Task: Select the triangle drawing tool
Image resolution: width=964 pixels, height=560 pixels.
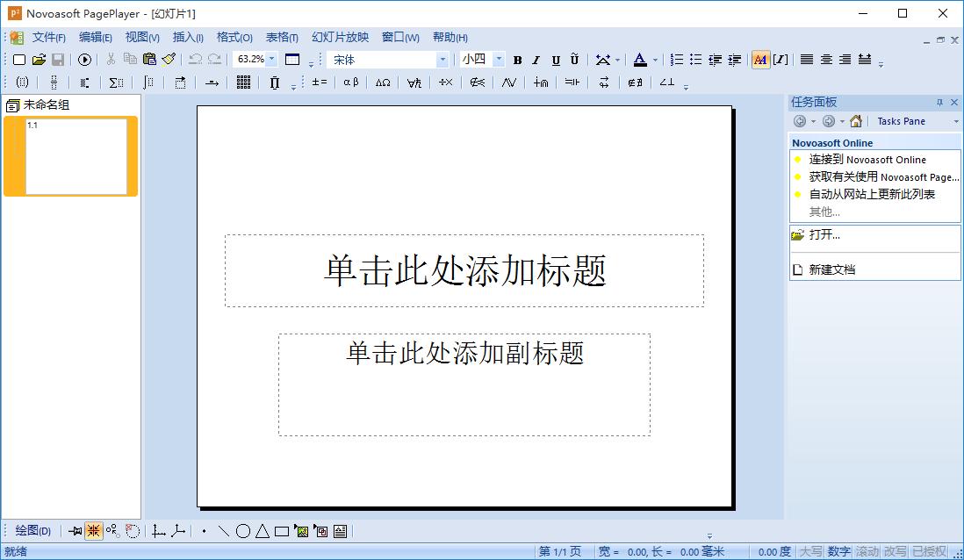Action: point(263,531)
